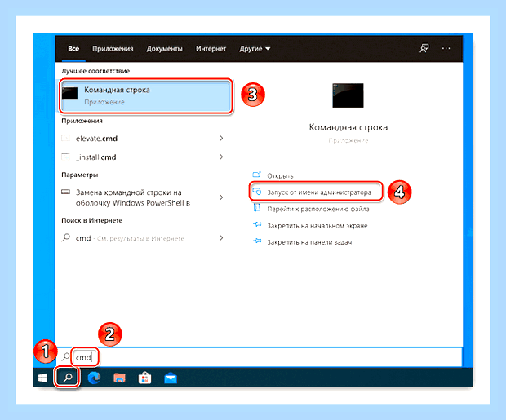Switch to the Документы tab
This screenshot has width=506, height=420.
point(164,49)
